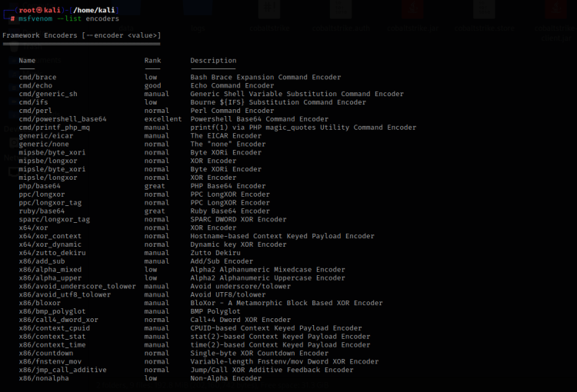Select the 'x86/countdown' encoder name
This screenshot has height=392, width=577.
pyautogui.click(x=46, y=354)
